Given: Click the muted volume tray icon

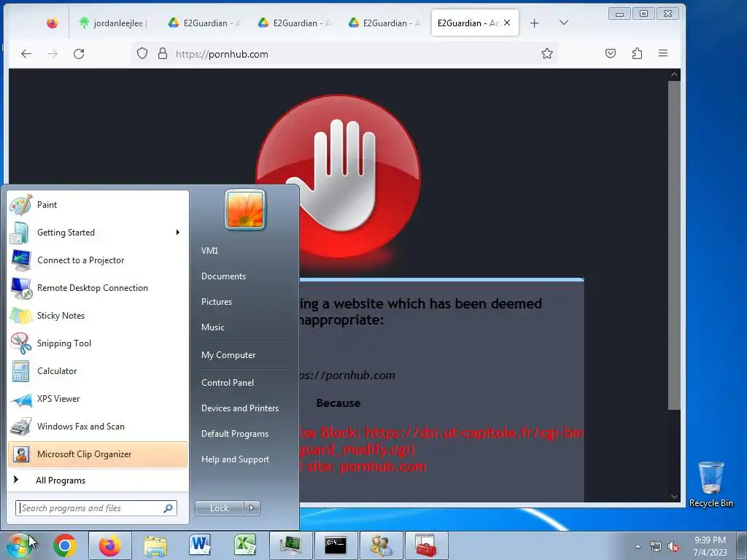Looking at the screenshot, I should (x=673, y=546).
